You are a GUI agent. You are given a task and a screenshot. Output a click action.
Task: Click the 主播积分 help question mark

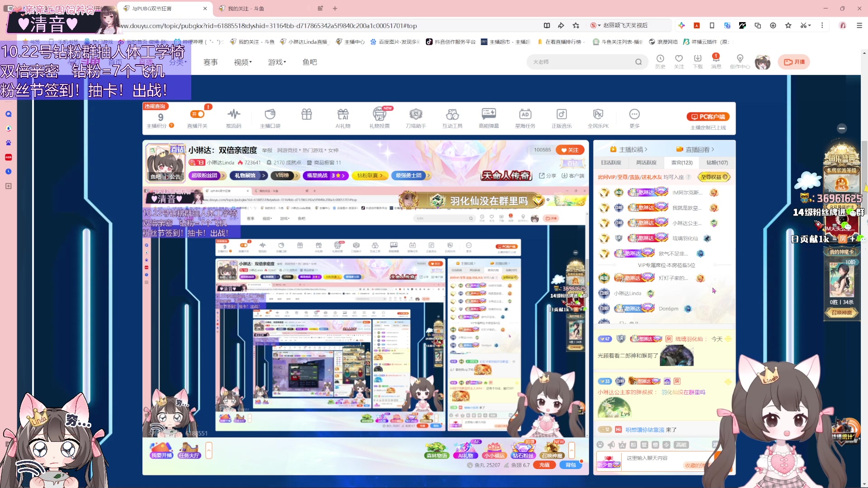click(x=171, y=126)
